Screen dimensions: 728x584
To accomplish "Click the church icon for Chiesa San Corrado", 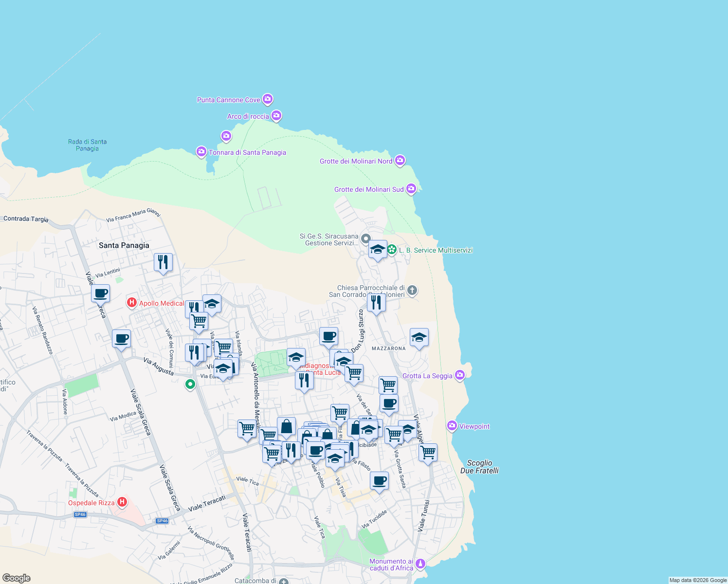I will (412, 291).
